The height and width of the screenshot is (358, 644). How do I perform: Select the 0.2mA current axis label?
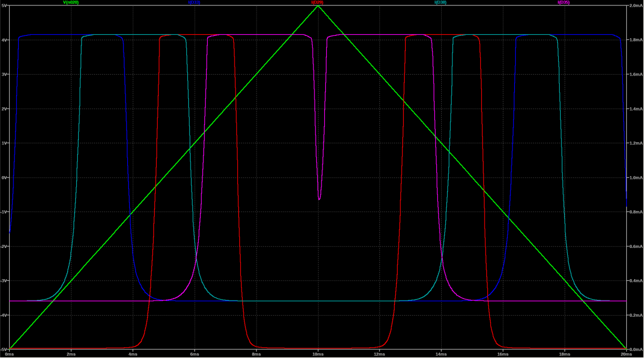coord(635,315)
